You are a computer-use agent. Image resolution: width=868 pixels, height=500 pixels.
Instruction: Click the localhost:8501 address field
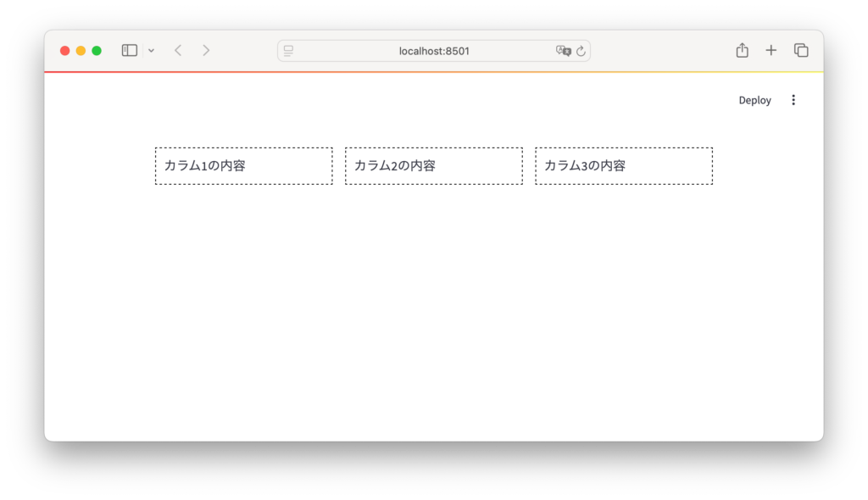[x=434, y=51]
